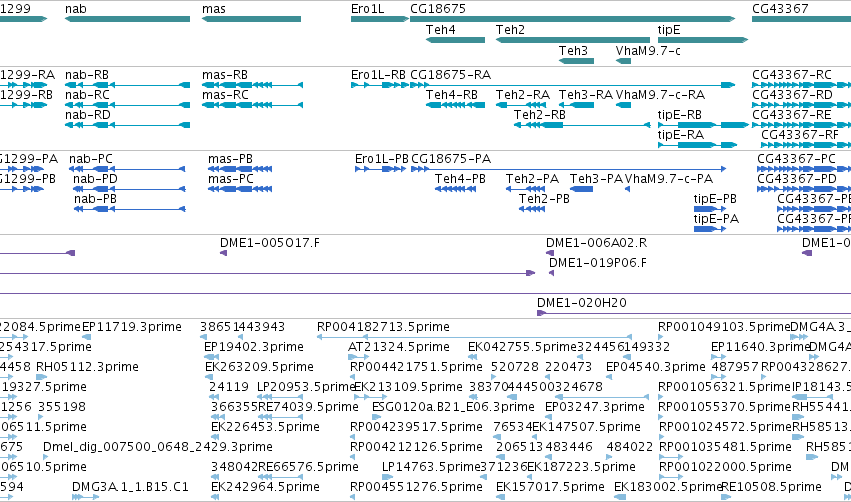
Task: Select the Teh4-PB protein label
Action: click(460, 179)
